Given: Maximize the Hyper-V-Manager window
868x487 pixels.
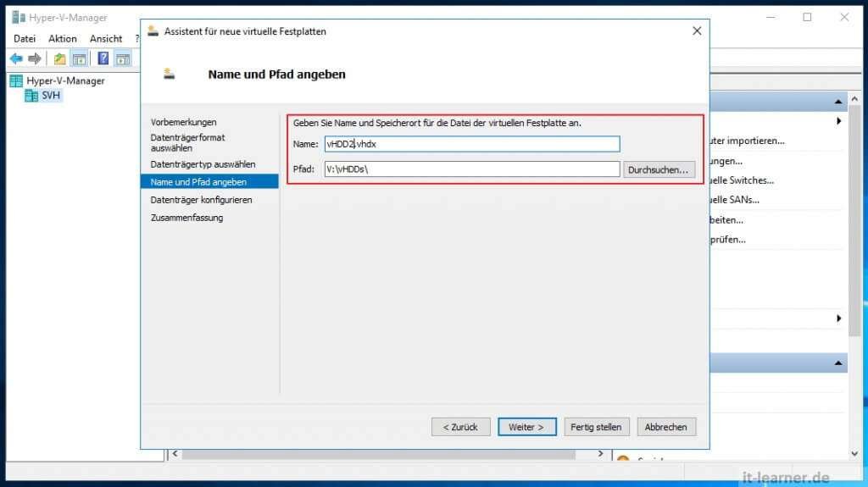Looking at the screenshot, I should [x=807, y=17].
